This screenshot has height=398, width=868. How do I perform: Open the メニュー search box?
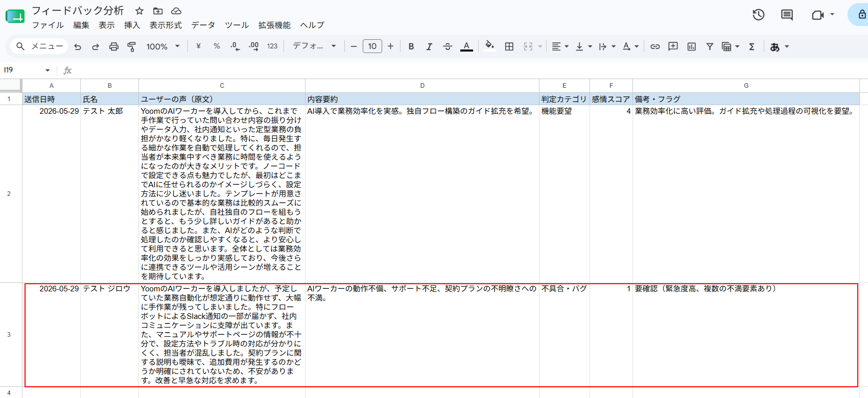[39, 46]
